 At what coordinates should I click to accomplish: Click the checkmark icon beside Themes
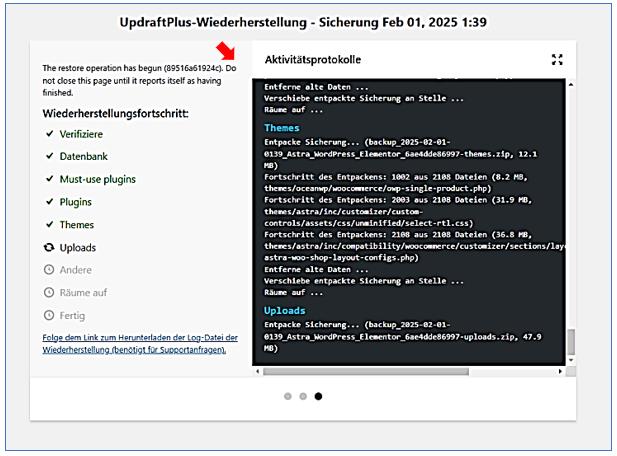[49, 225]
